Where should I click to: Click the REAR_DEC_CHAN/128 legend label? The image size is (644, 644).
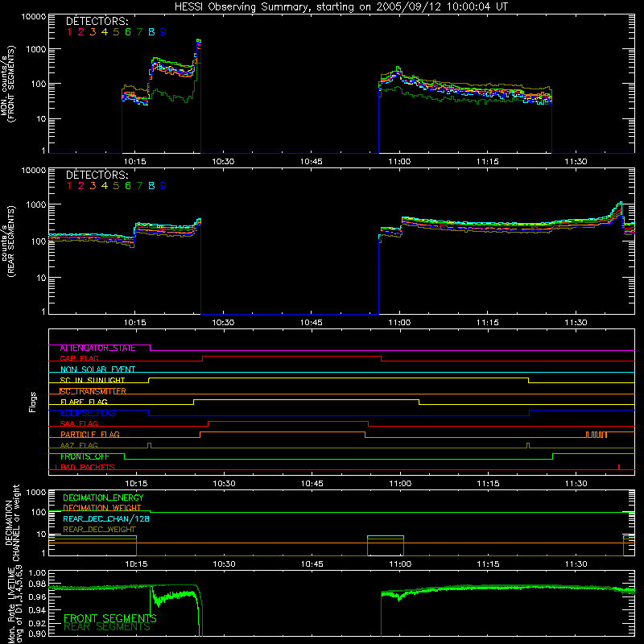click(106, 519)
